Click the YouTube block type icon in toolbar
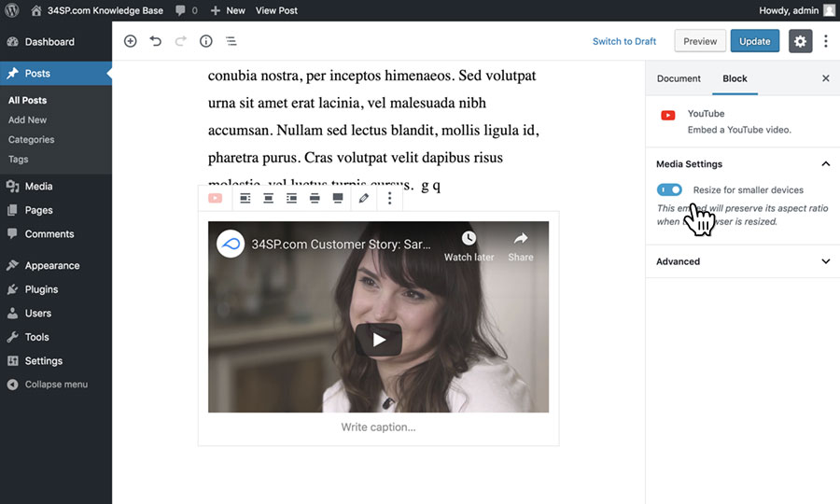This screenshot has height=504, width=840. pos(216,198)
